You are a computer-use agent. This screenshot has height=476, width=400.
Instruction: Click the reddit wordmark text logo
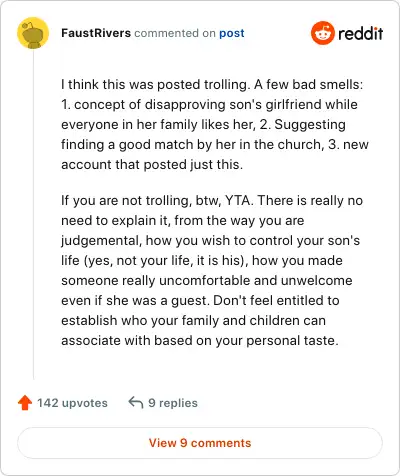click(360, 33)
